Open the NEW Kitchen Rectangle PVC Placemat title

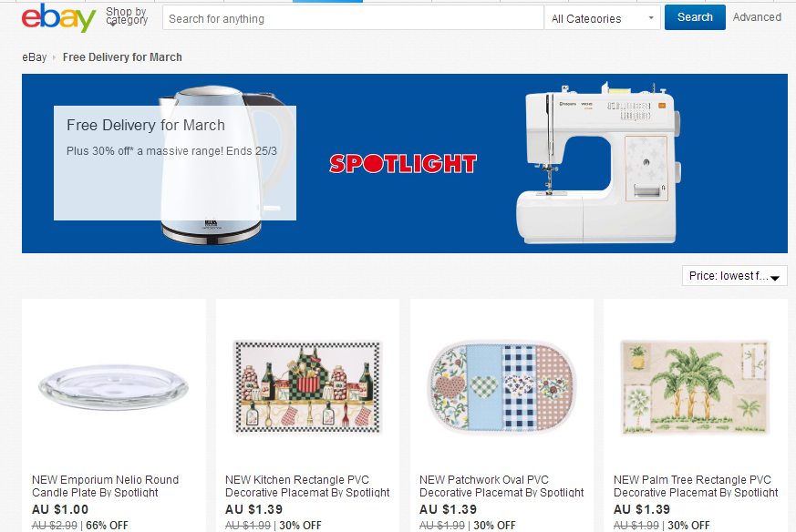tap(307, 486)
